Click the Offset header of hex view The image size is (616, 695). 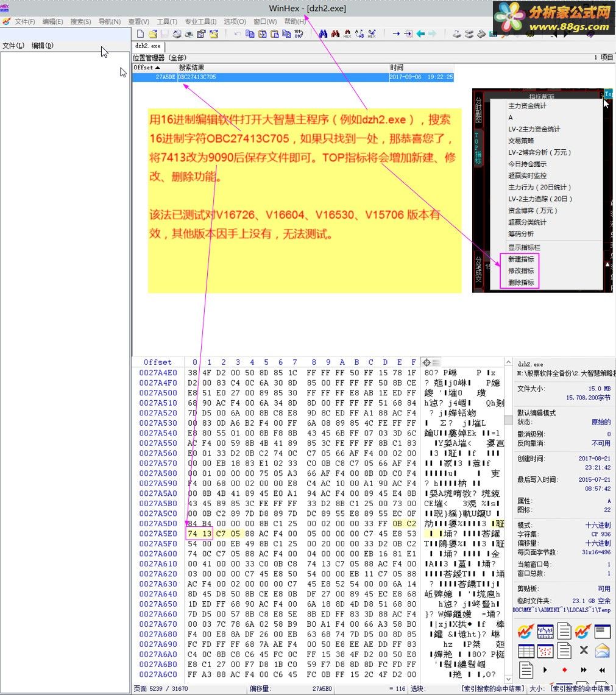157,362
